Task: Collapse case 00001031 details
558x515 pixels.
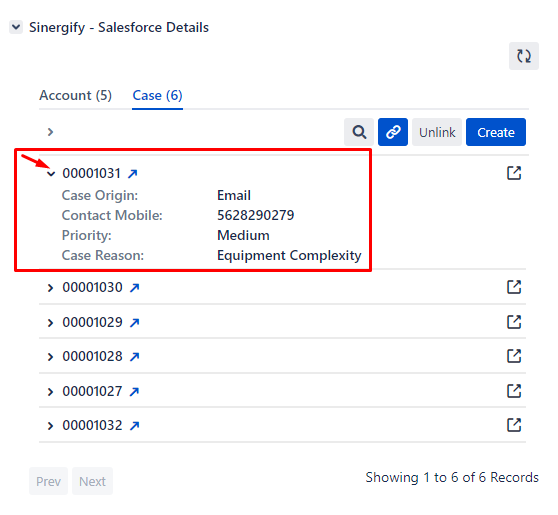Action: [51, 174]
